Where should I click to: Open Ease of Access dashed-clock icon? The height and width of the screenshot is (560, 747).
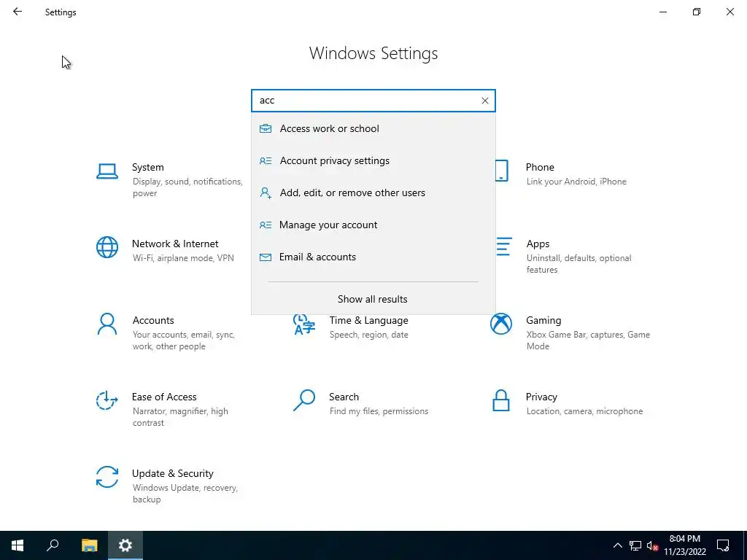[x=107, y=400]
